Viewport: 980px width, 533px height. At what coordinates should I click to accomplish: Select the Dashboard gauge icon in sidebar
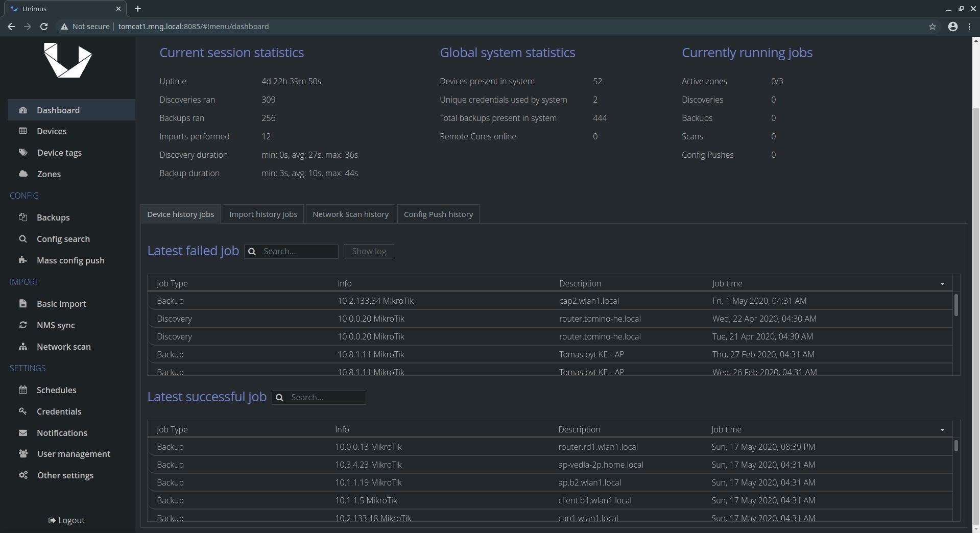(x=23, y=110)
